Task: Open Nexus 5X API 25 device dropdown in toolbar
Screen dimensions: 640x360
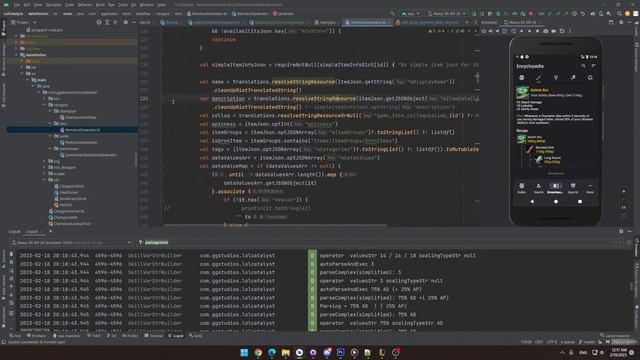Action: coord(446,13)
